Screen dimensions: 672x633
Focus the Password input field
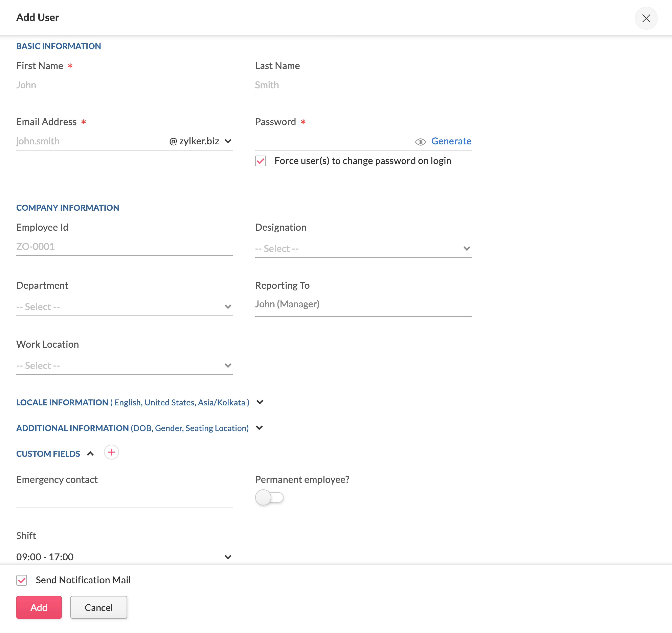pyautogui.click(x=333, y=141)
